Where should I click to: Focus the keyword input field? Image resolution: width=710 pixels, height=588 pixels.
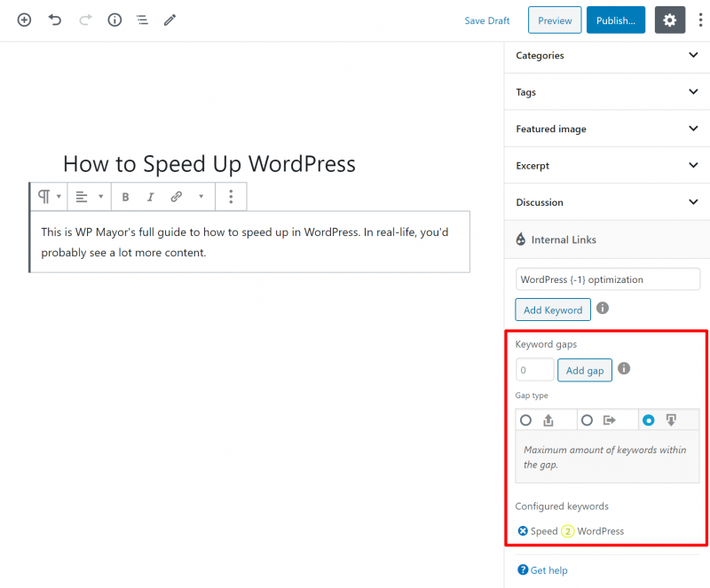click(x=608, y=279)
